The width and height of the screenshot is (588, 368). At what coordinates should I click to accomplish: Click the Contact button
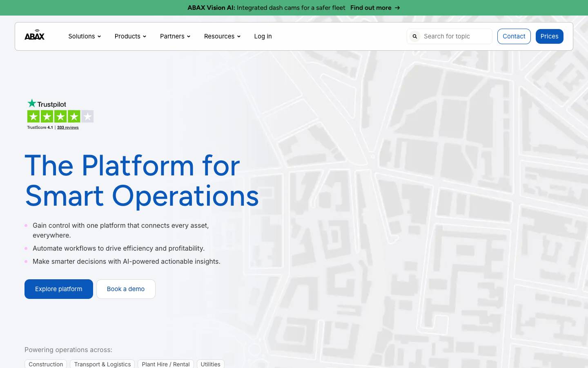[x=514, y=36]
